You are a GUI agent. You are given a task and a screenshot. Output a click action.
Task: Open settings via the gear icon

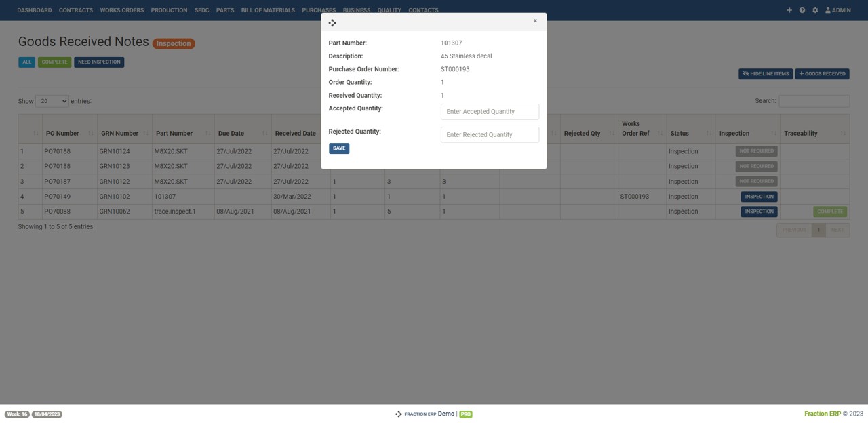(814, 9)
